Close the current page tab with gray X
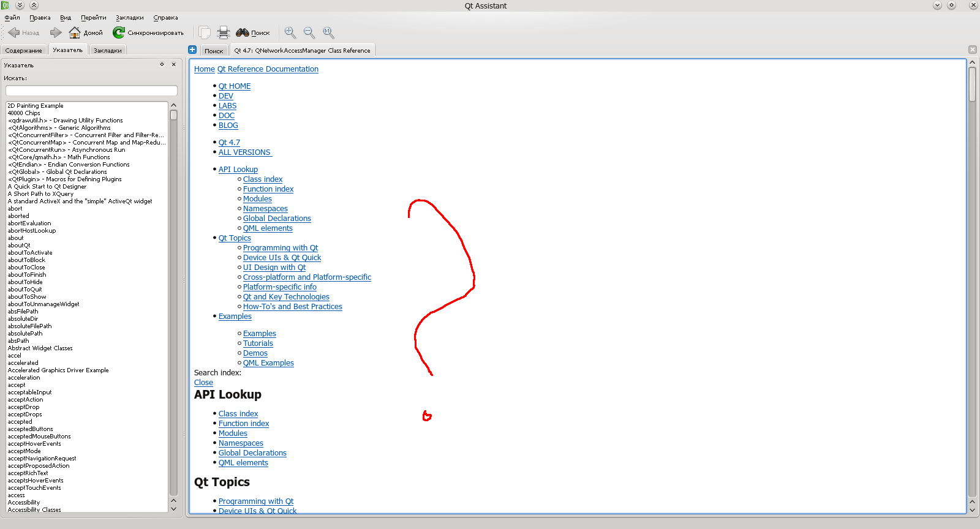Screen dimensions: 980x529 click(973, 50)
